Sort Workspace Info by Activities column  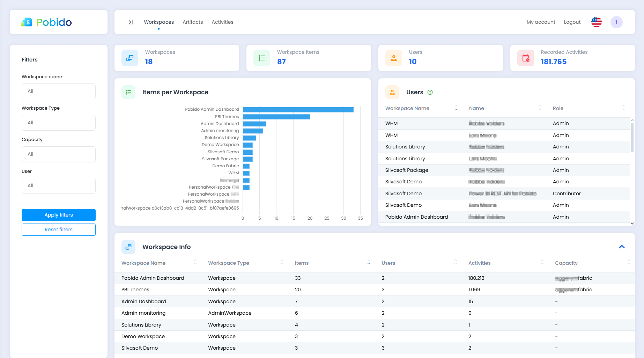point(542,263)
